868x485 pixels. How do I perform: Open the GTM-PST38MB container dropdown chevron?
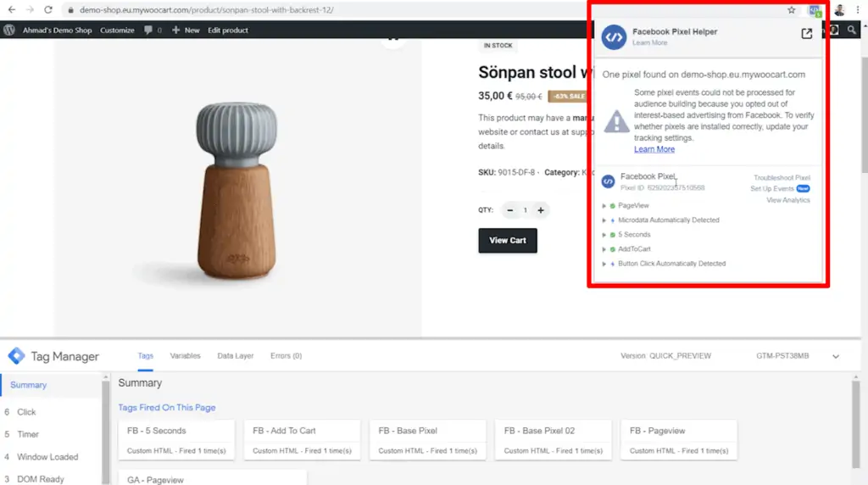click(x=836, y=356)
